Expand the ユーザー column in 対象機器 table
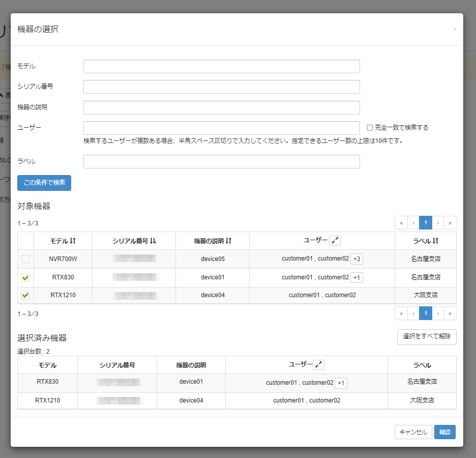 click(335, 240)
